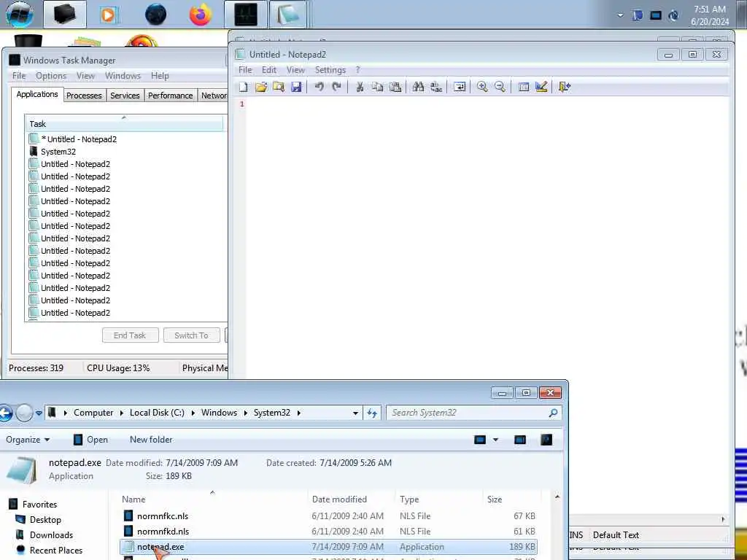Click the Zoom In magnifier in Notepad2
This screenshot has height=560, width=747.
[482, 87]
